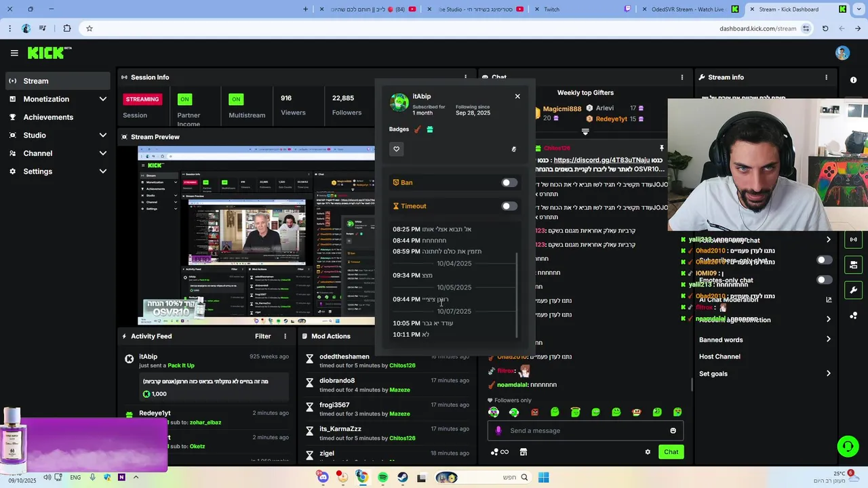This screenshot has width=868, height=488.
Task: Open Host Channel option
Action: [x=719, y=357]
